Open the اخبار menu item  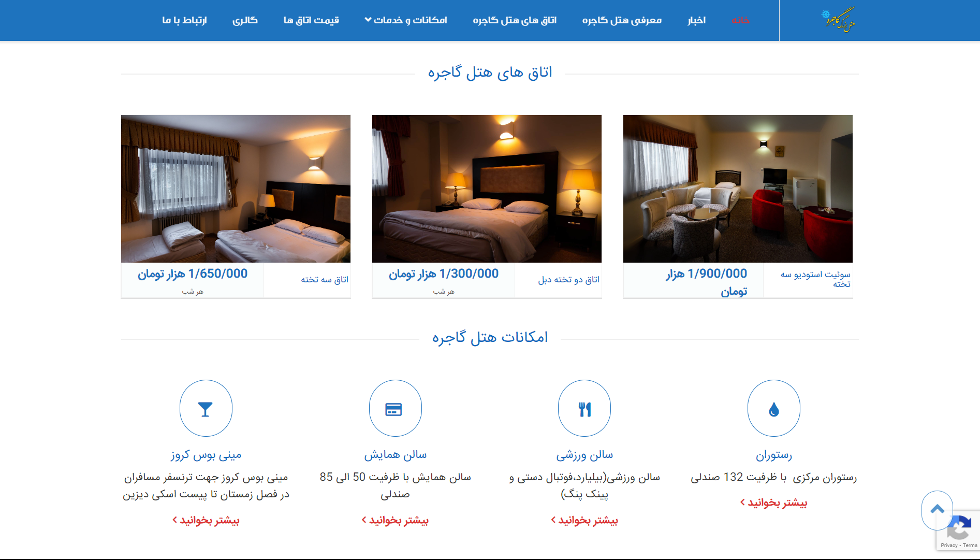696,20
